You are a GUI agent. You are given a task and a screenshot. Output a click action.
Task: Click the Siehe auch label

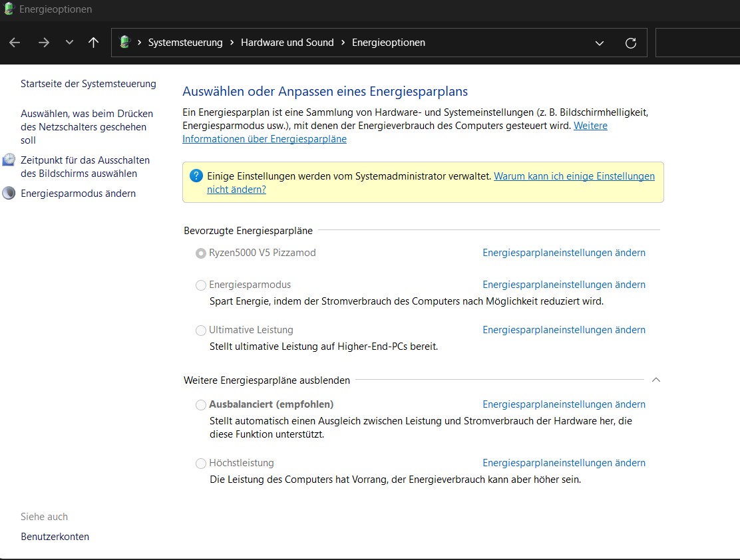(x=45, y=517)
